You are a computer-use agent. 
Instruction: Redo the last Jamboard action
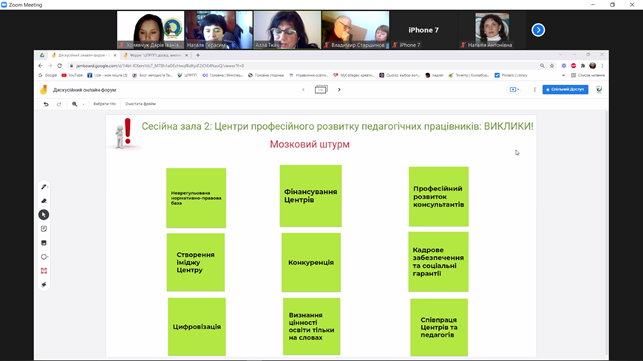click(59, 104)
